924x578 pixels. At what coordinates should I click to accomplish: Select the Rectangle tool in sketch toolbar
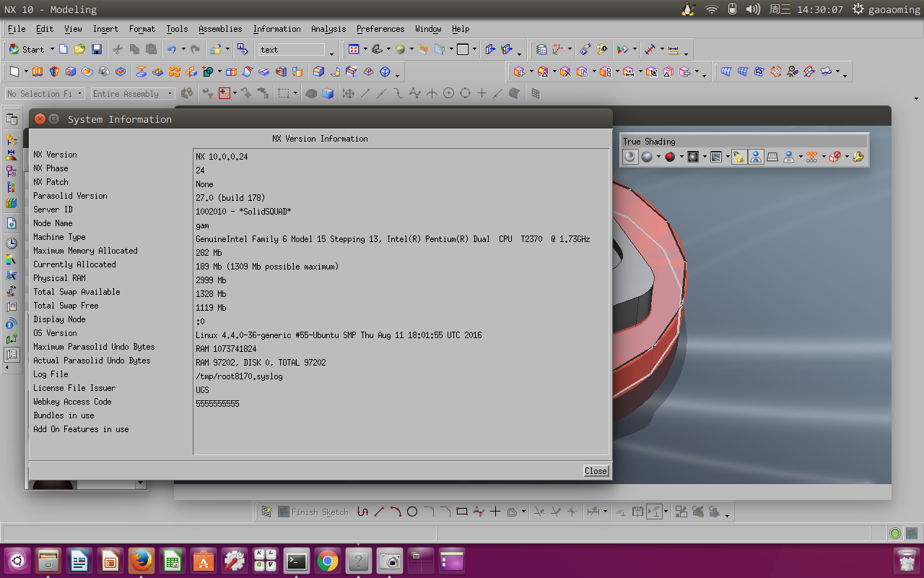click(x=462, y=512)
